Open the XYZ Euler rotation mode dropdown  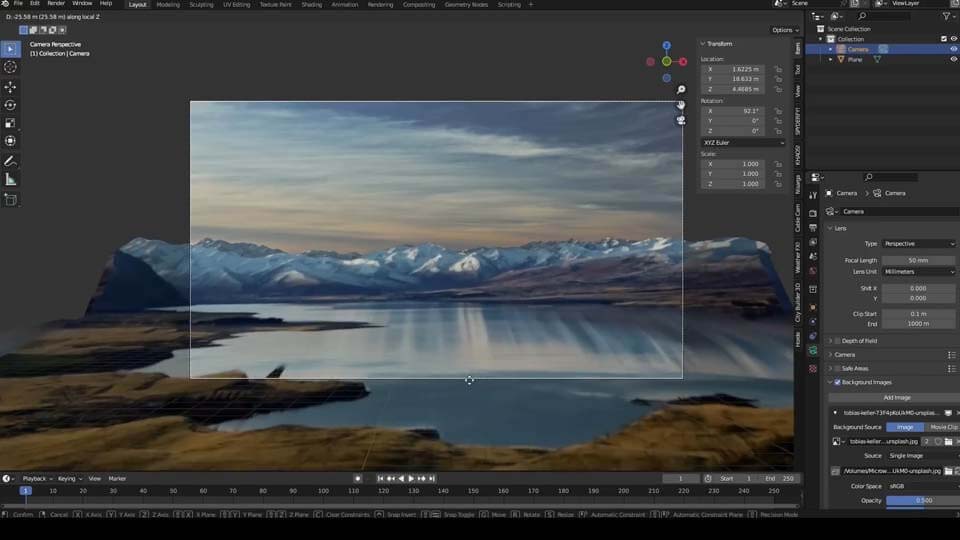click(743, 143)
